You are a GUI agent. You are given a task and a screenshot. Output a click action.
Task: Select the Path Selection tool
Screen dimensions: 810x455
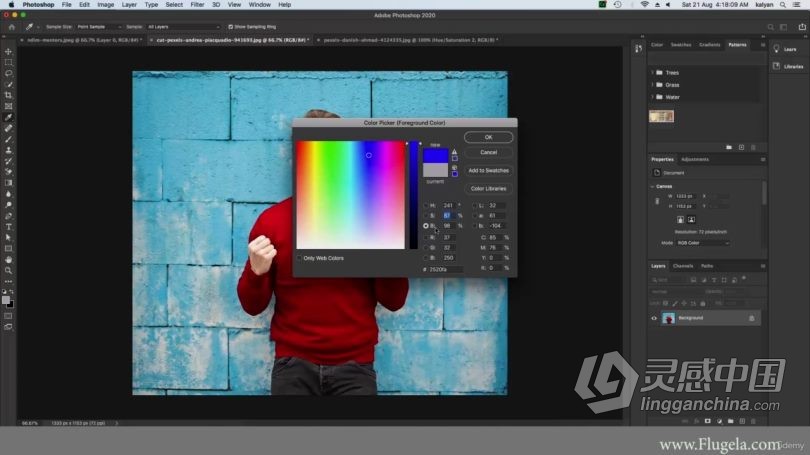coord(8,238)
